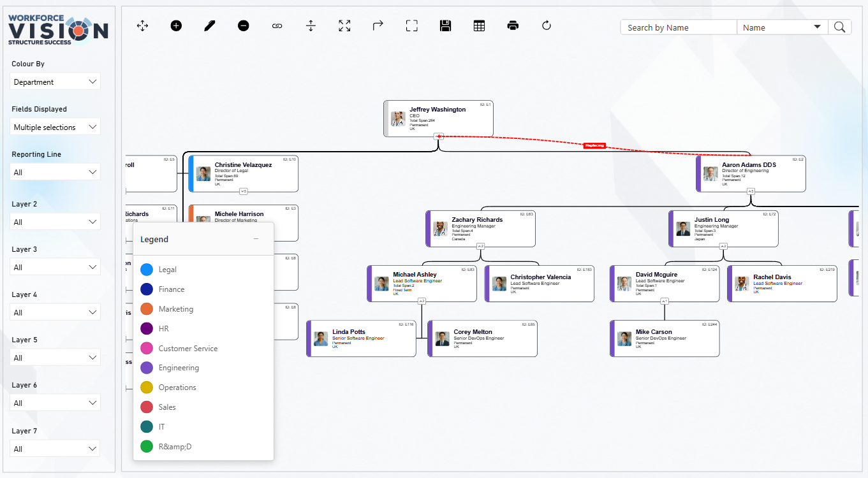Image resolution: width=868 pixels, height=478 pixels.
Task: Click the Engineering legend swatch
Action: [147, 368]
